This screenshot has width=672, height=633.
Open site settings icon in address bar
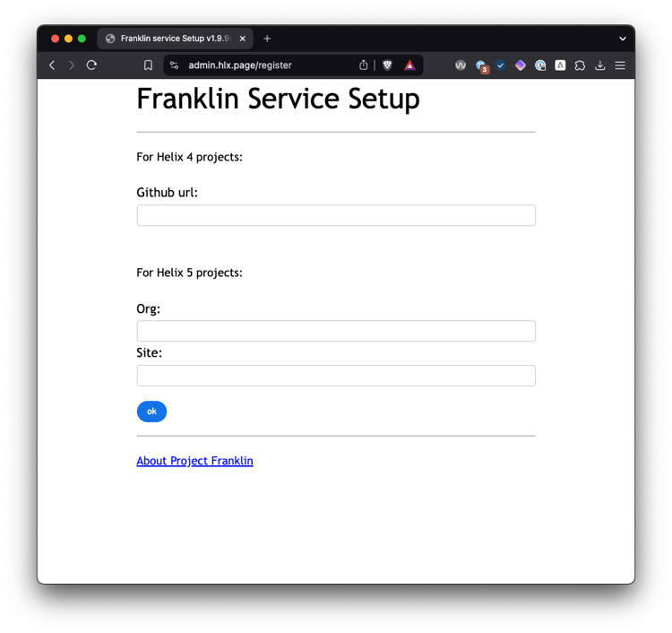coord(174,65)
